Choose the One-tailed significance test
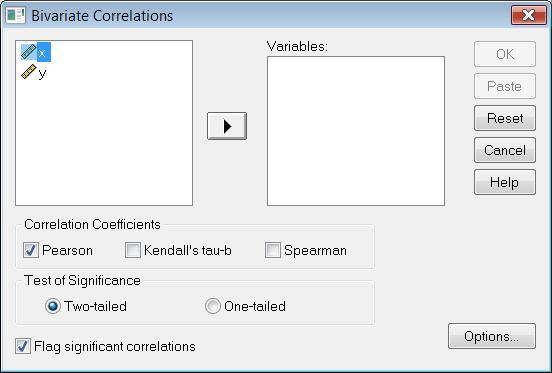552x373 pixels. pyautogui.click(x=213, y=306)
